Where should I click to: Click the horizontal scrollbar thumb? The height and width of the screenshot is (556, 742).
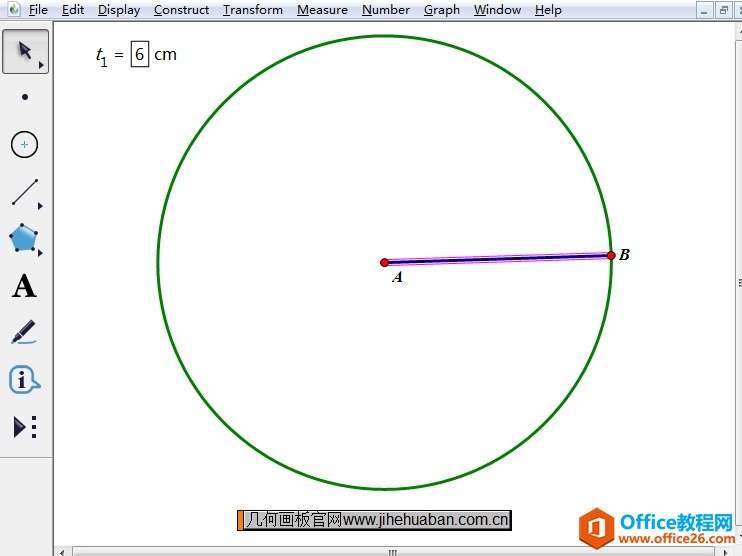click(393, 552)
